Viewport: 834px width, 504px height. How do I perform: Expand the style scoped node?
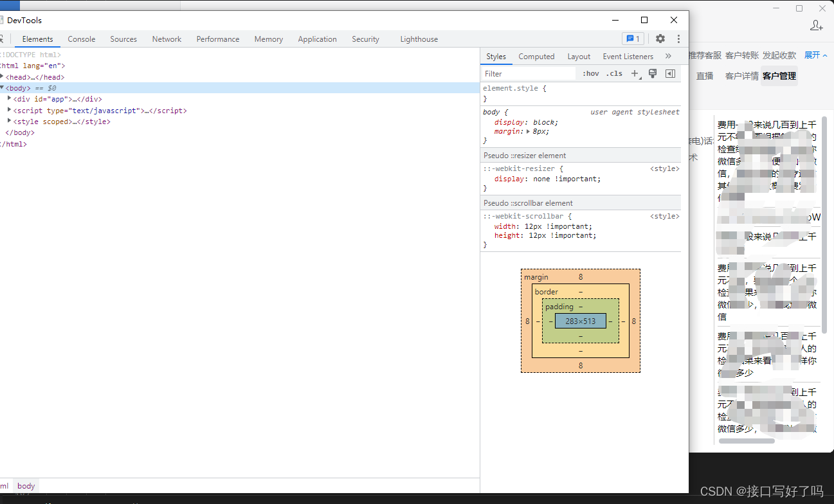(10, 121)
